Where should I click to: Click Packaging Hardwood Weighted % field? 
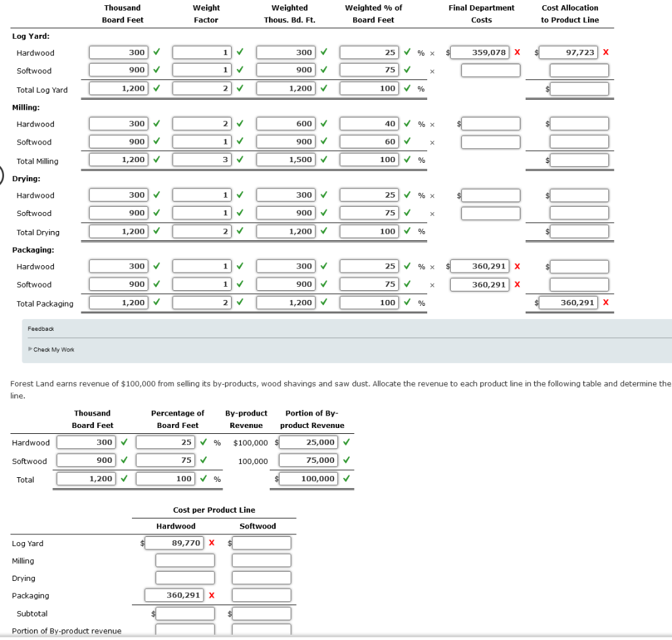[x=369, y=266]
